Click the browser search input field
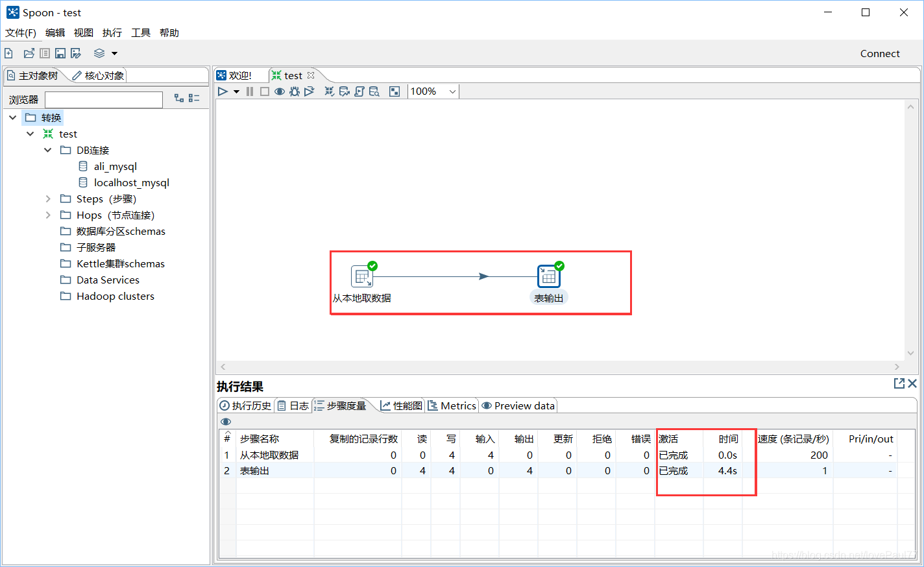The width and height of the screenshot is (924, 567). pos(104,99)
